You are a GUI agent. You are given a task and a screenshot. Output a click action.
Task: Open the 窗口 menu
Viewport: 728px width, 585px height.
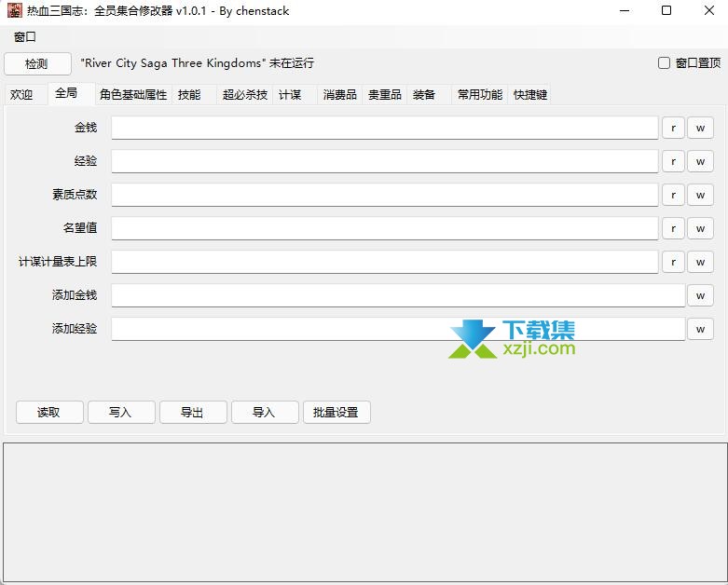(24, 36)
